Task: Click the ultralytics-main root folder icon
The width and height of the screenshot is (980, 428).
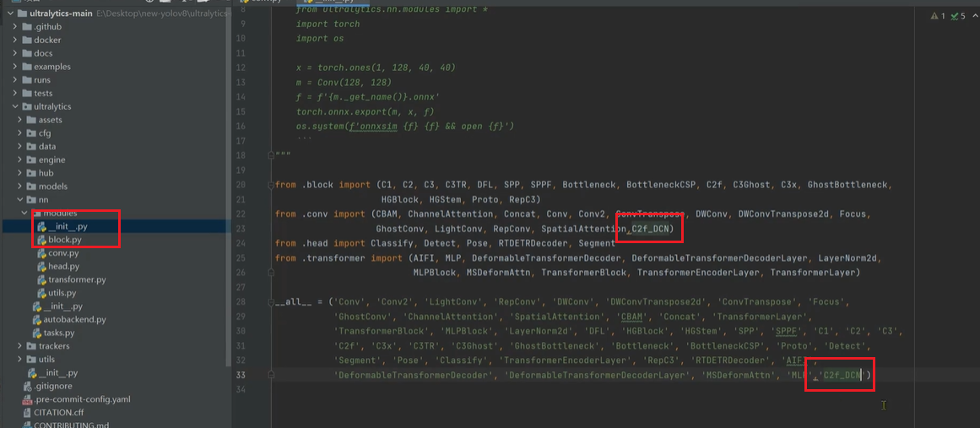Action: [23, 14]
